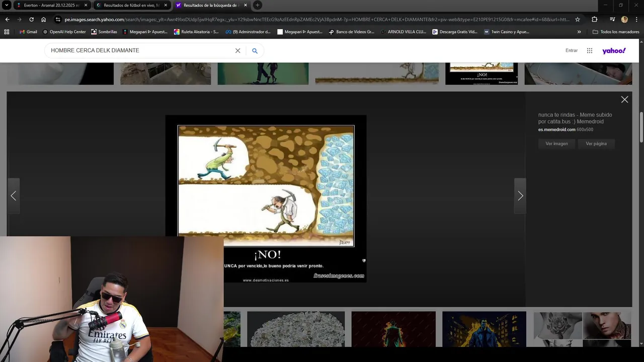Click the Ver página button

tap(596, 144)
